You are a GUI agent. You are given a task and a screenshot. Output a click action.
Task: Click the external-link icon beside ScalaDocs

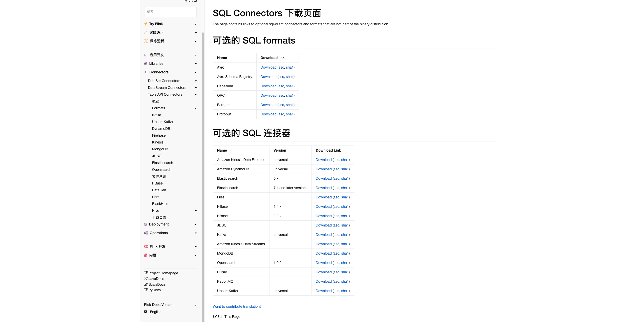tap(146, 284)
